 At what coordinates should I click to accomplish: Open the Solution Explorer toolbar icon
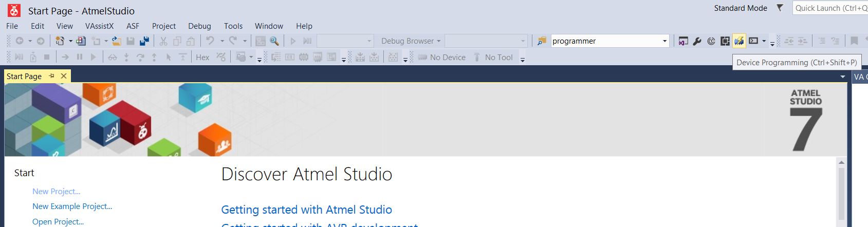684,41
